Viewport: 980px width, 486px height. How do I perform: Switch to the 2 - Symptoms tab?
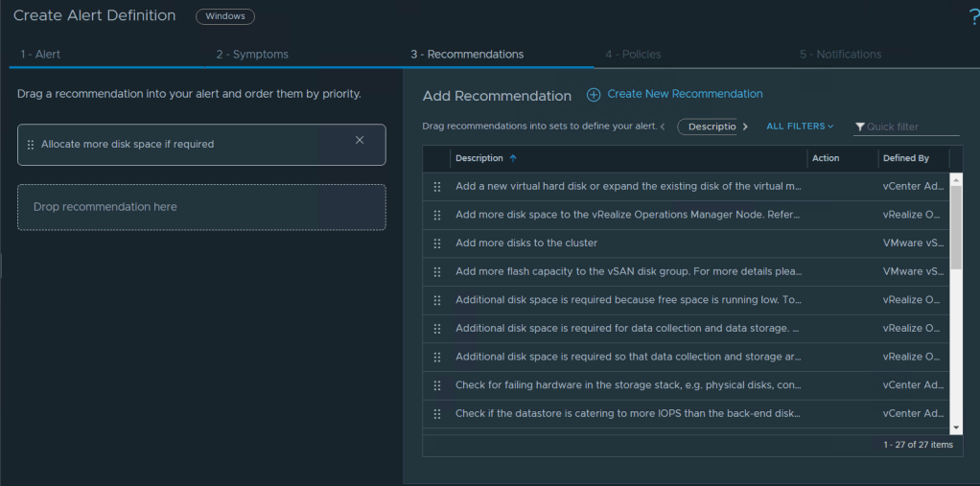252,55
